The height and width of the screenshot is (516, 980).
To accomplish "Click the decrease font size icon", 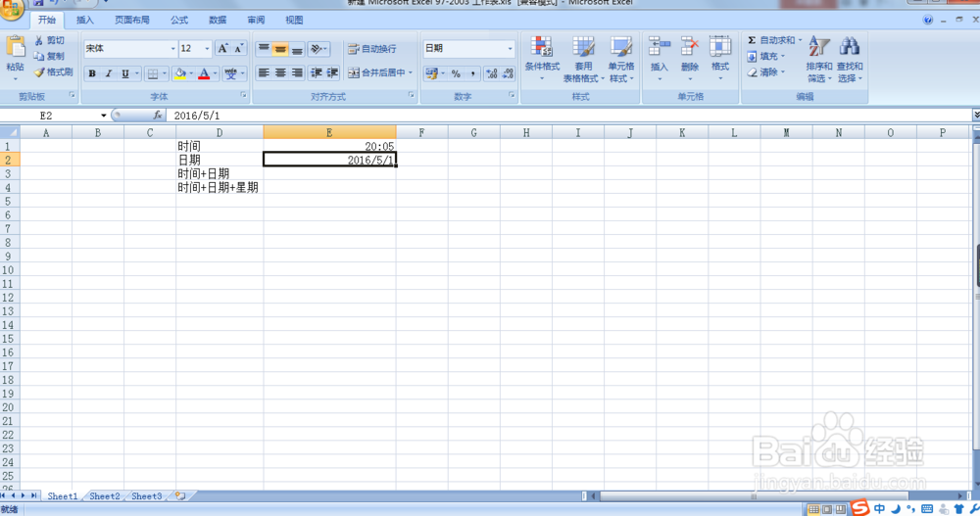I will [x=239, y=49].
